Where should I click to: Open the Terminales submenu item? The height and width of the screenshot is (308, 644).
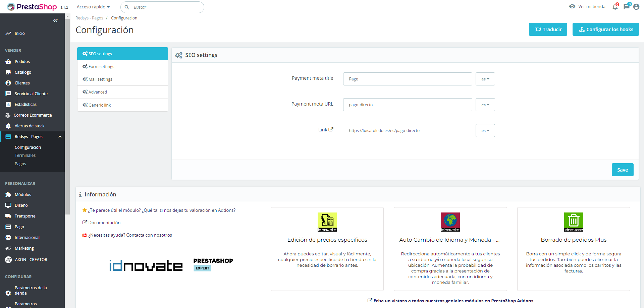[25, 156]
